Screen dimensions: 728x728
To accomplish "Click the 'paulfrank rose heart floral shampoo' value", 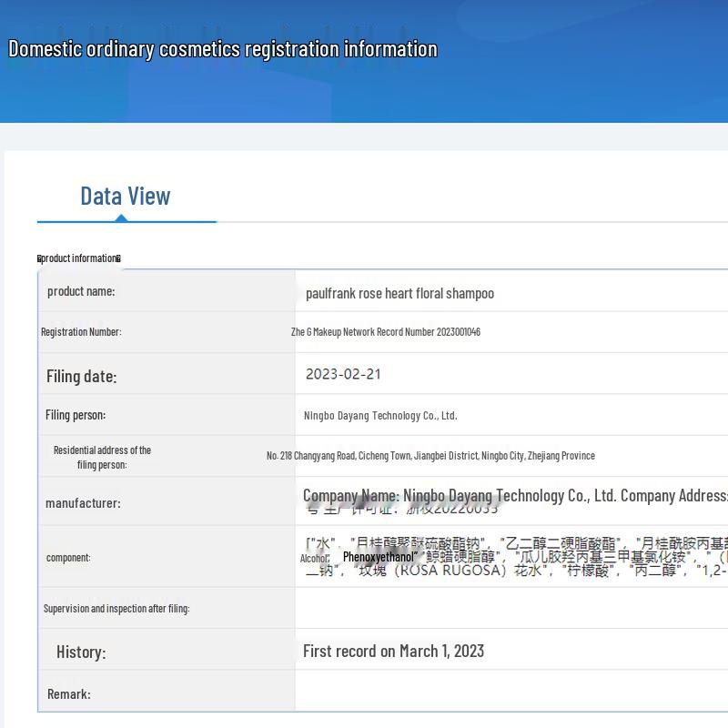I will tap(399, 293).
